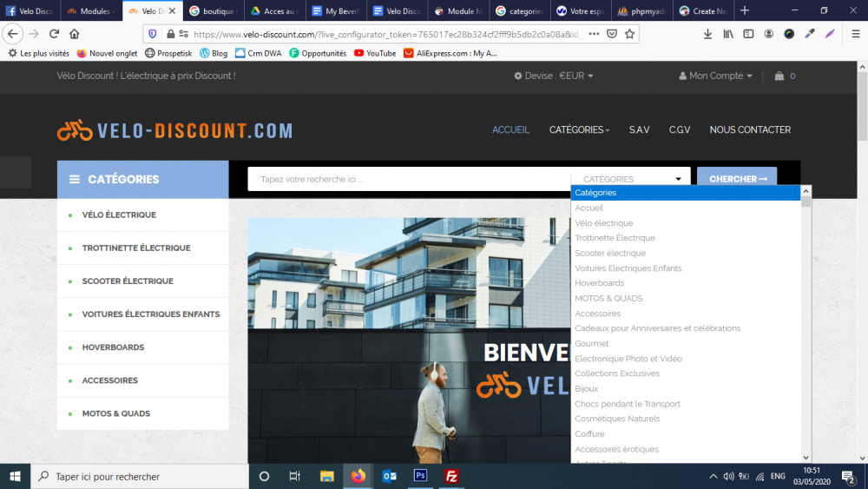Open the downloads arrow icon
This screenshot has height=489, width=868.
tap(707, 34)
